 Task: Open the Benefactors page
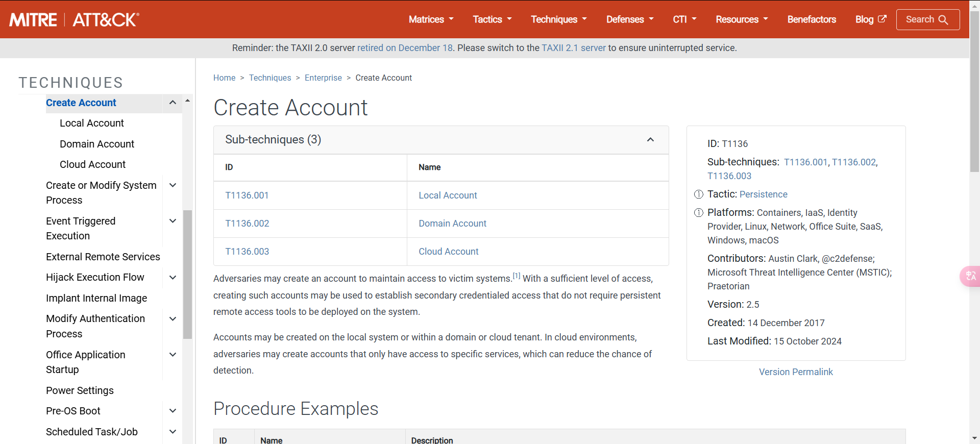point(812,19)
